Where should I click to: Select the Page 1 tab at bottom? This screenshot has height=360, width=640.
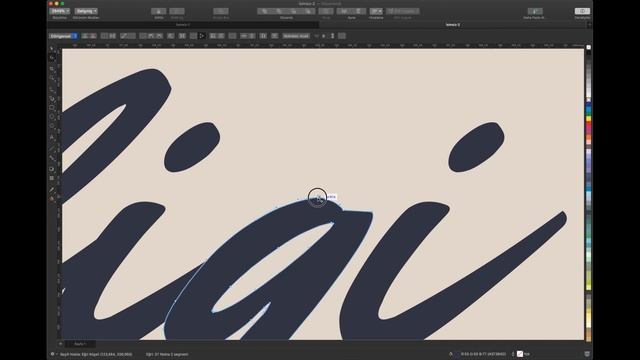coord(80,344)
